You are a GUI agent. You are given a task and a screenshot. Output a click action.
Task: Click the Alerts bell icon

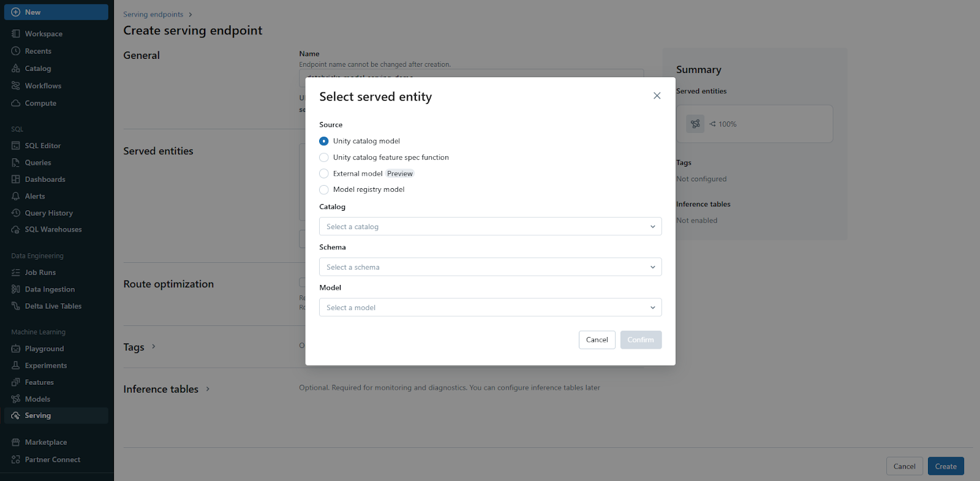tap(16, 196)
